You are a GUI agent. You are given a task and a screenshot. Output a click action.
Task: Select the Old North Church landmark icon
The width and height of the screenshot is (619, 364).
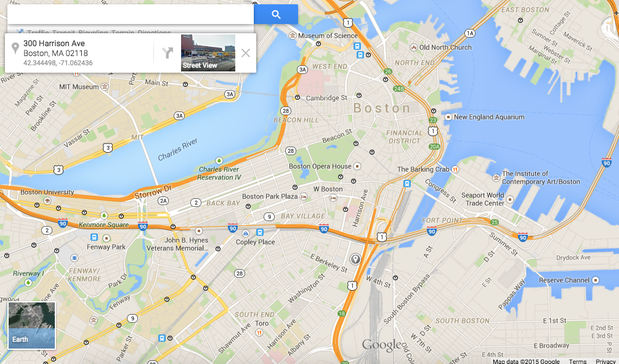point(414,47)
